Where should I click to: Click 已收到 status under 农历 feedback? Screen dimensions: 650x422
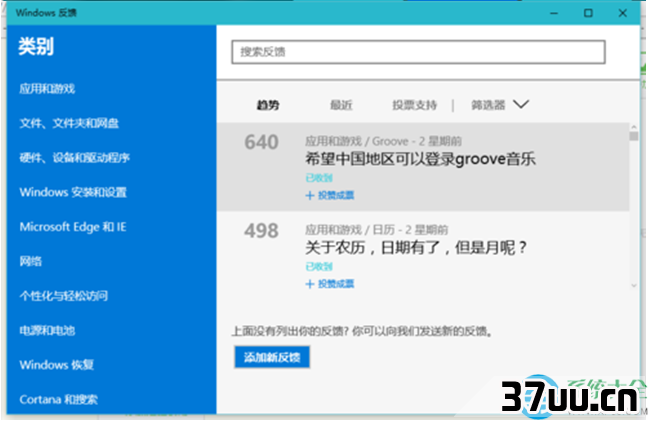pos(319,267)
